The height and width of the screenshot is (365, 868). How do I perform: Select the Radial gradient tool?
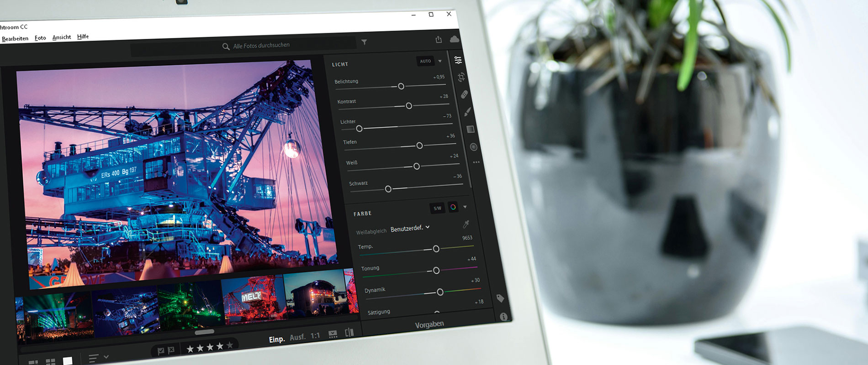click(473, 147)
